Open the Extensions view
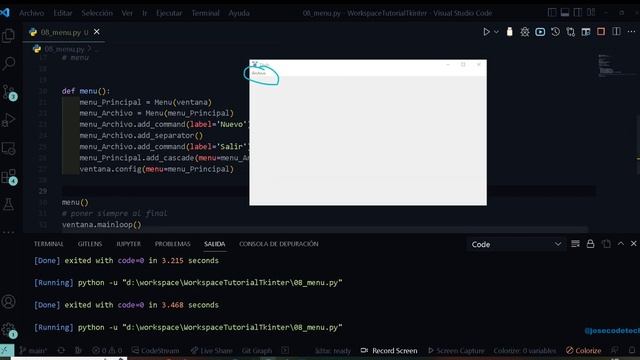 (x=9, y=177)
